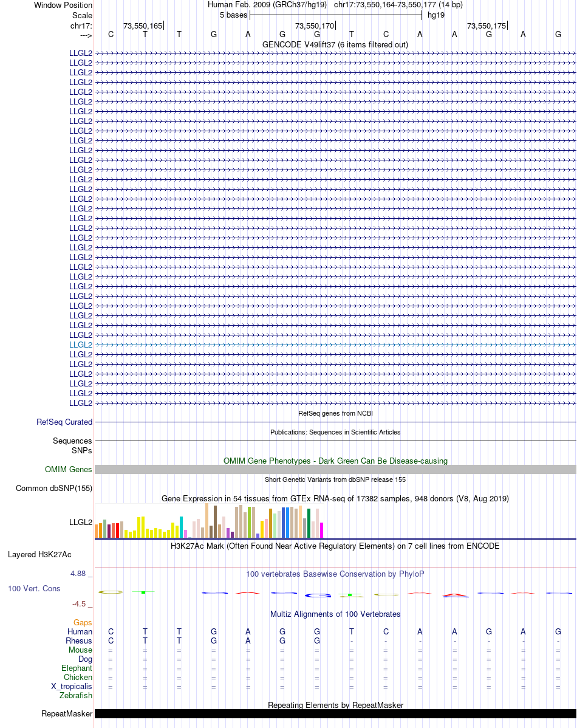This screenshot has height=728, width=577.
Task: Click the SNPs label under Sequences
Action: tap(82, 450)
